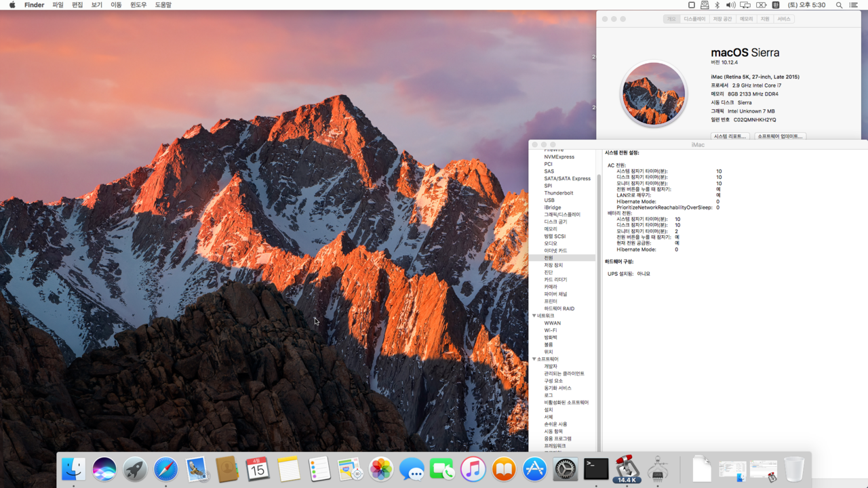
Task: Switch to 지원 tab
Action: pyautogui.click(x=765, y=19)
